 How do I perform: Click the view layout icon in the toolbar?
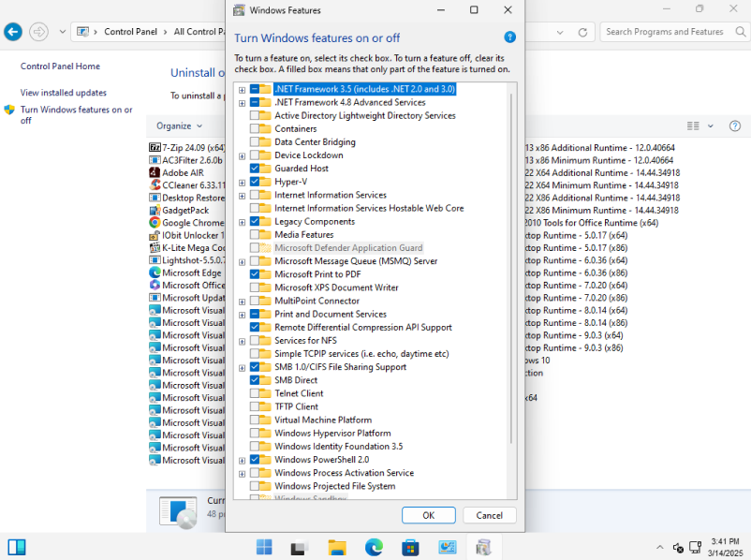click(693, 126)
